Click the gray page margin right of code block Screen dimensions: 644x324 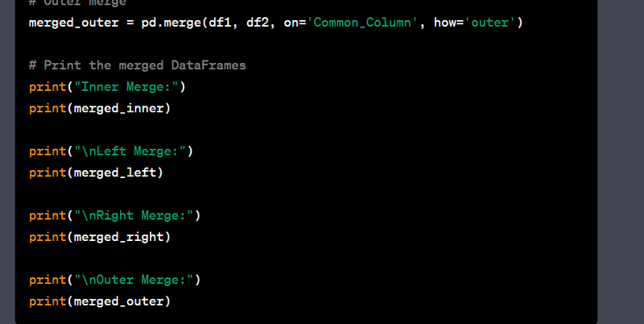point(620,161)
